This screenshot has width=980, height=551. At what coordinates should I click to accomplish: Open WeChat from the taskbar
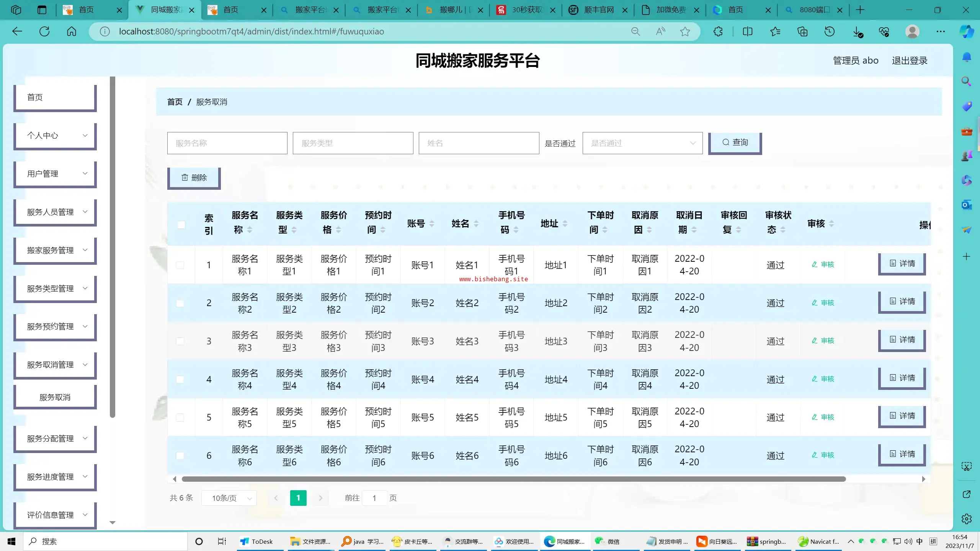click(x=608, y=541)
